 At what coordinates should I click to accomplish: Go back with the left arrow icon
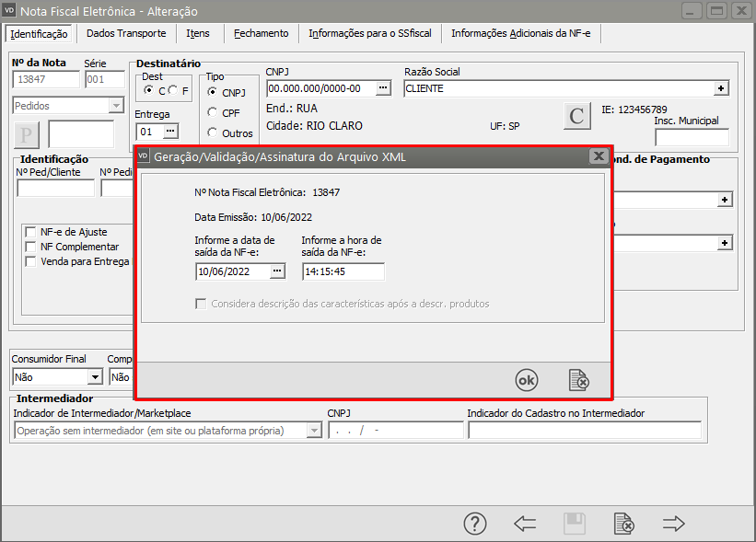click(x=525, y=524)
